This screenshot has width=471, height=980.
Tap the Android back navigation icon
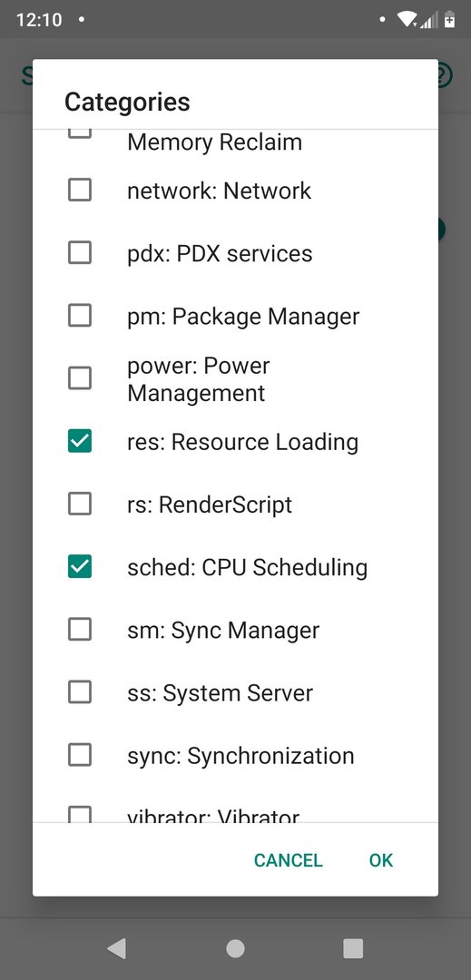click(117, 948)
